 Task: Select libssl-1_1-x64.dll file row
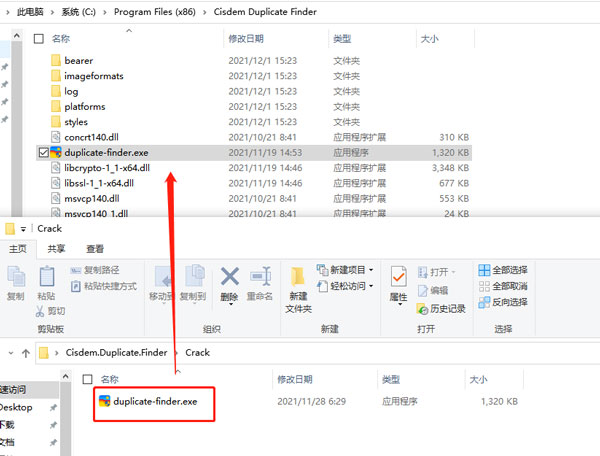point(254,183)
